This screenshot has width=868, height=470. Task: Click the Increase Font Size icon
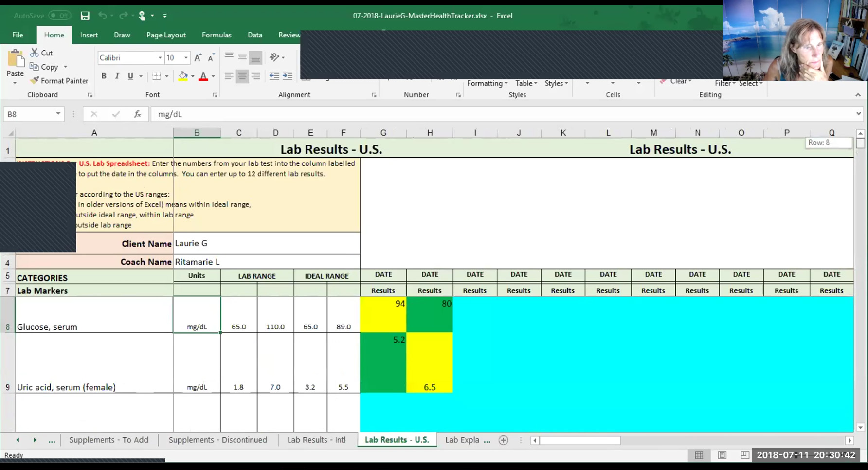[x=198, y=58]
